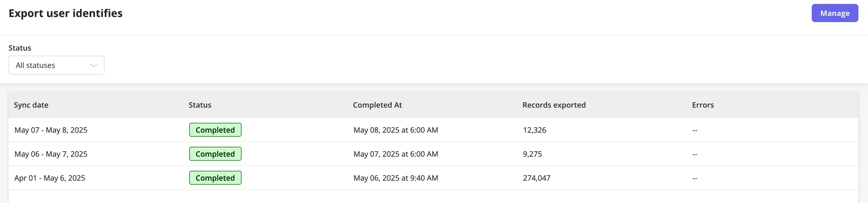Screen dimensions: 868x203
Task: Open the All statuses dropdown
Action: point(56,65)
